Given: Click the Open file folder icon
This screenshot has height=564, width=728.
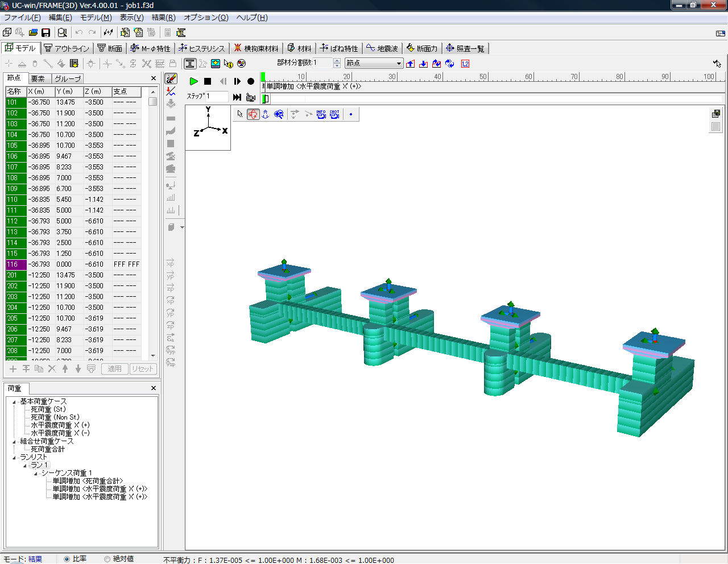Looking at the screenshot, I should point(33,32).
